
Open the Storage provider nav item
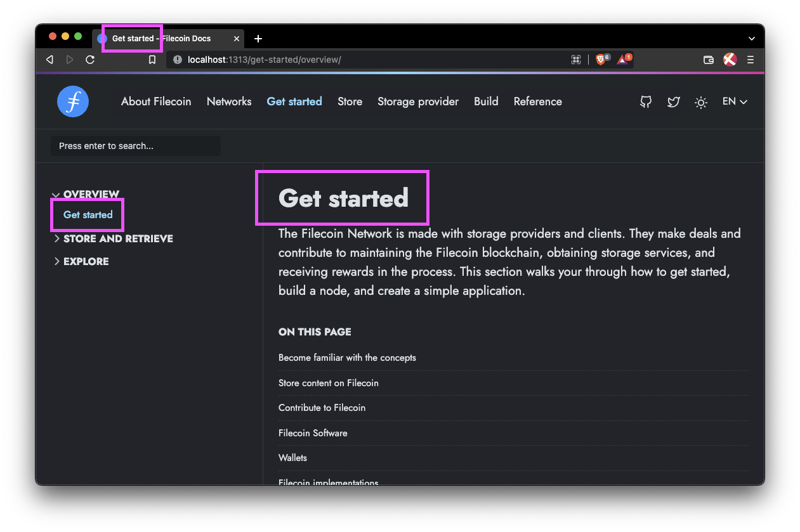pos(418,101)
